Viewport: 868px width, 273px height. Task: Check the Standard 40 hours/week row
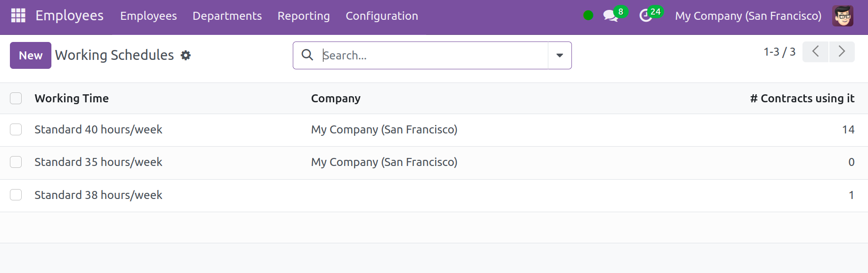[16, 130]
